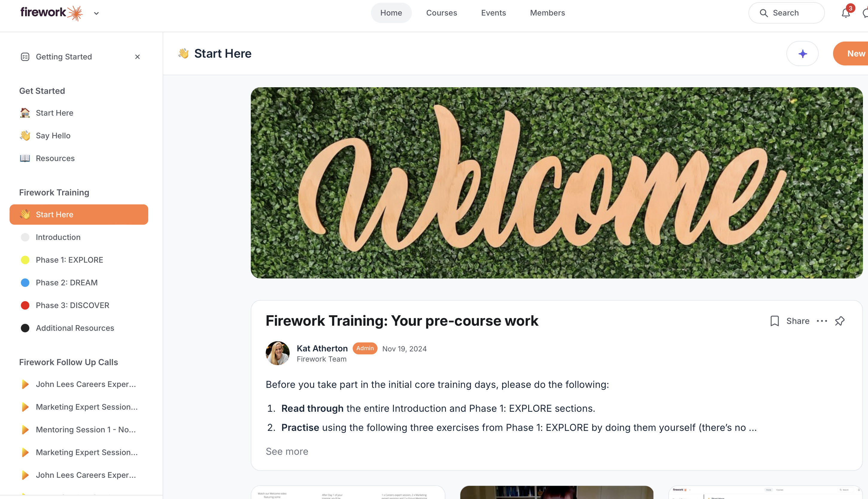Click the blue sparkle AI button

coord(802,53)
